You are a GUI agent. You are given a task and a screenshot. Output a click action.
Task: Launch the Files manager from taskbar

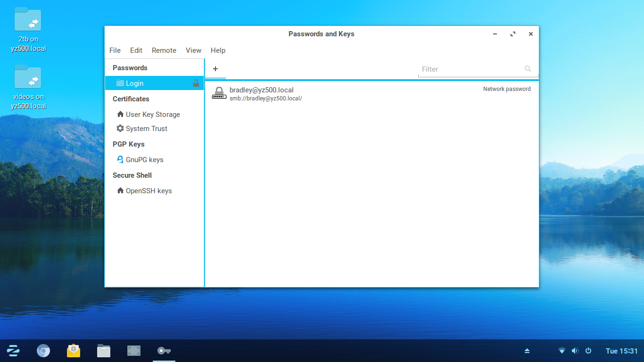[104, 351]
